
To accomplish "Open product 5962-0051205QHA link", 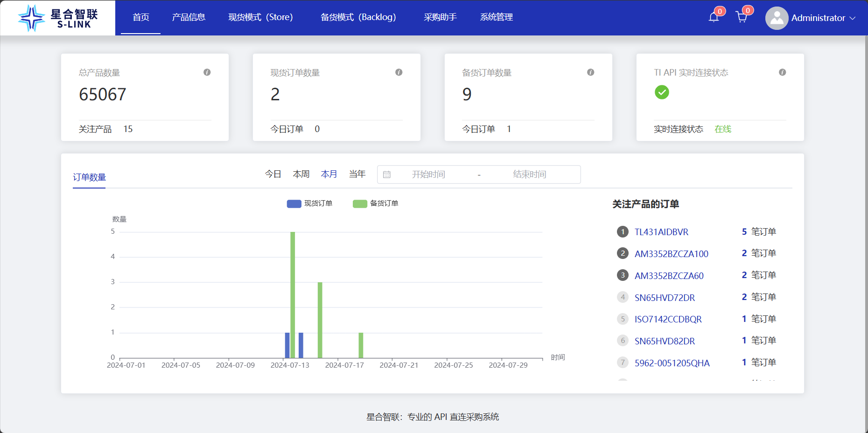I will [x=672, y=363].
